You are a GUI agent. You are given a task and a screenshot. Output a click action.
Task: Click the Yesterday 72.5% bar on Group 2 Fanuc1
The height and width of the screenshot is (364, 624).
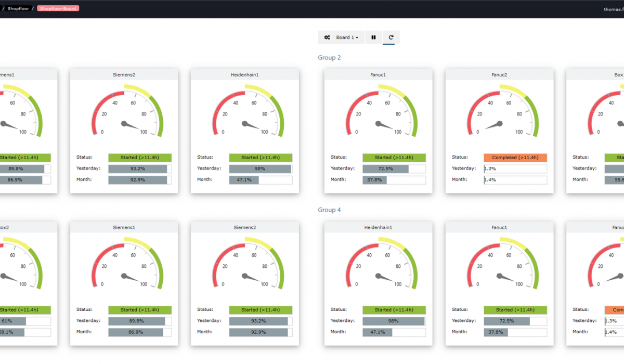[394, 169]
